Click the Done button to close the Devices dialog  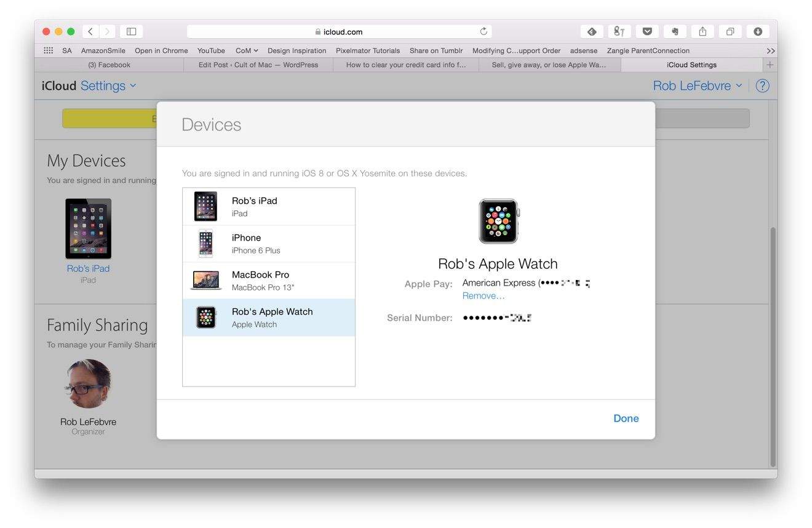click(x=626, y=418)
